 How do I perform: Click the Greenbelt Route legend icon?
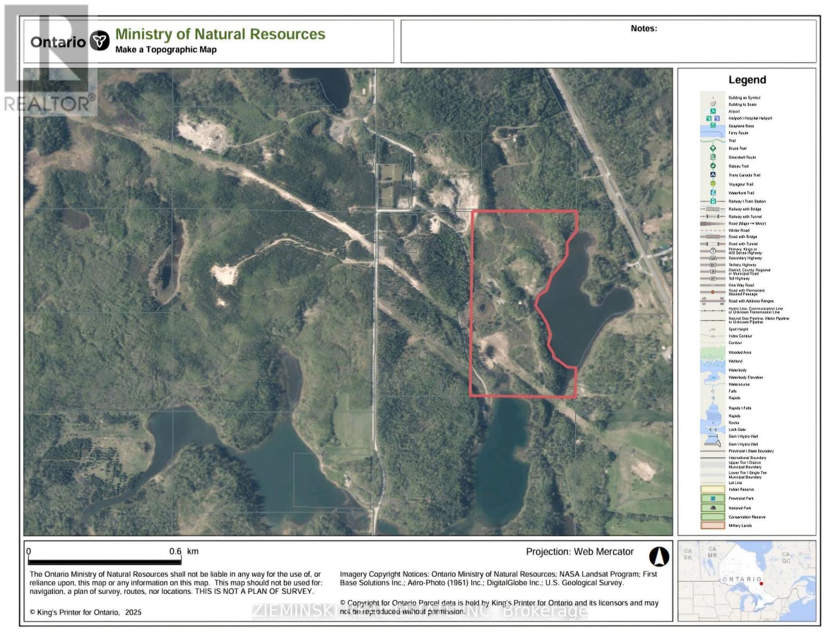click(713, 157)
